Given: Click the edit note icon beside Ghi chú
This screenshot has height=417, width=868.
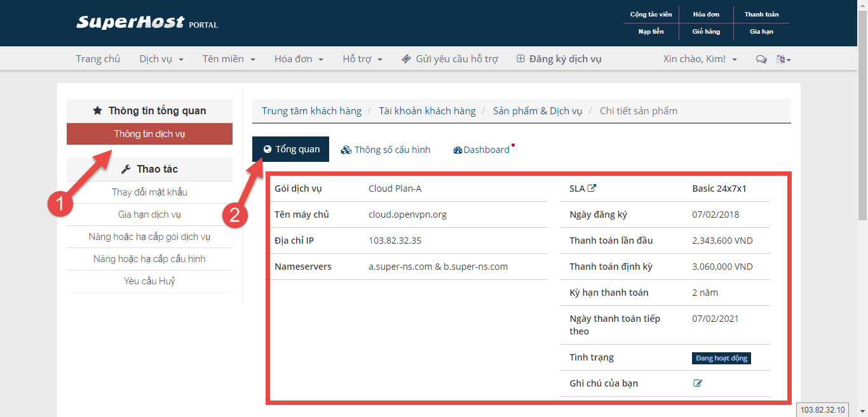Looking at the screenshot, I should [698, 383].
